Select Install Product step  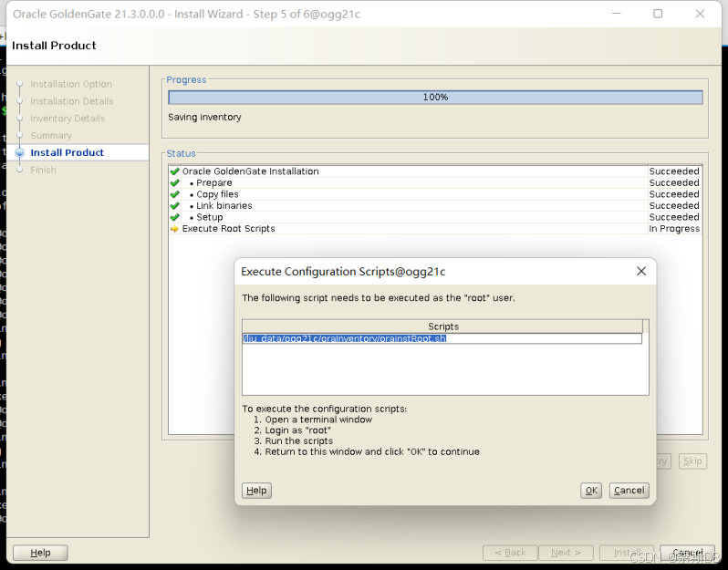(x=67, y=152)
